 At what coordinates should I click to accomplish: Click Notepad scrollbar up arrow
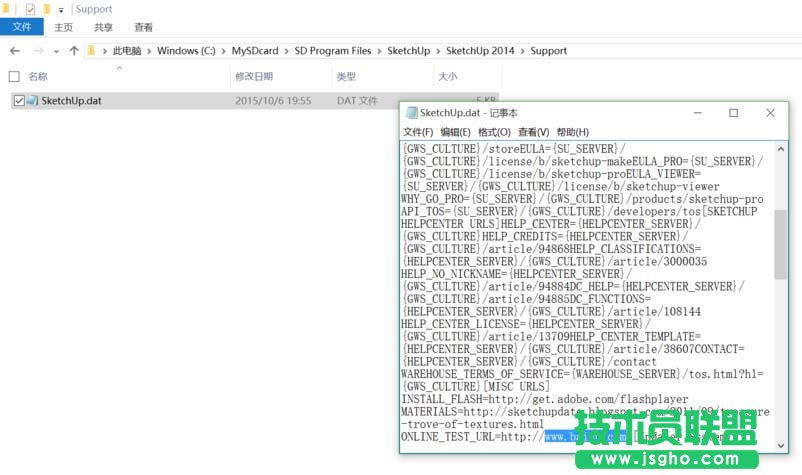(x=781, y=149)
